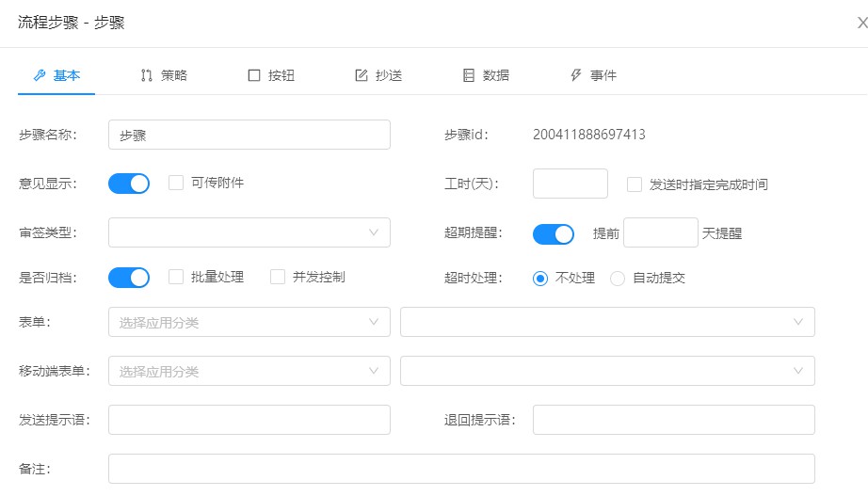The width and height of the screenshot is (868, 496).
Task: Check the 批量处理 checkbox
Action: point(176,277)
